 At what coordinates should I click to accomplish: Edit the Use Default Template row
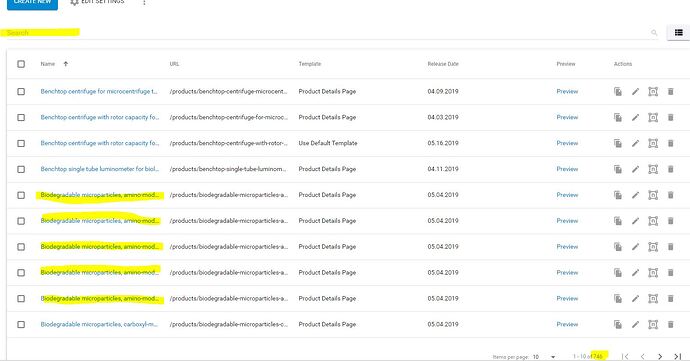pyautogui.click(x=635, y=144)
